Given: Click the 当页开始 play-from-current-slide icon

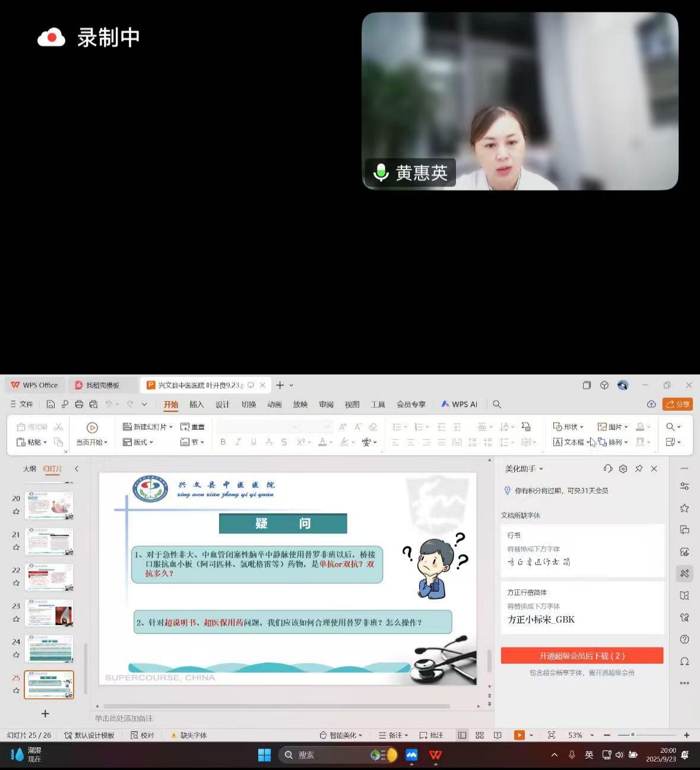Looking at the screenshot, I should click(x=91, y=427).
